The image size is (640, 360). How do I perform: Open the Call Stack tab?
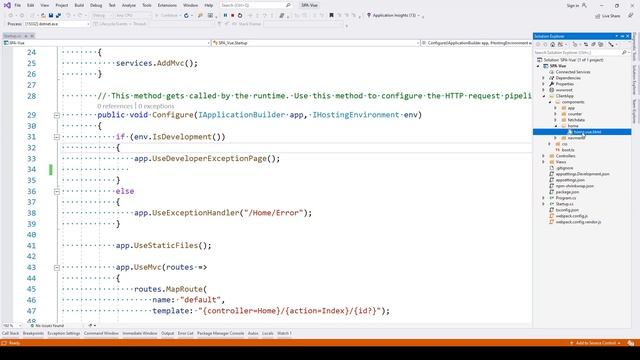tap(10, 333)
